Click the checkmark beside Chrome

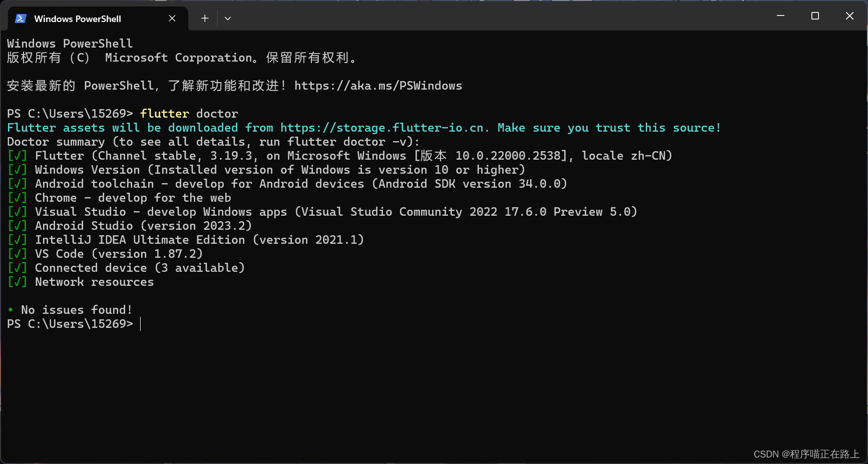coord(18,198)
